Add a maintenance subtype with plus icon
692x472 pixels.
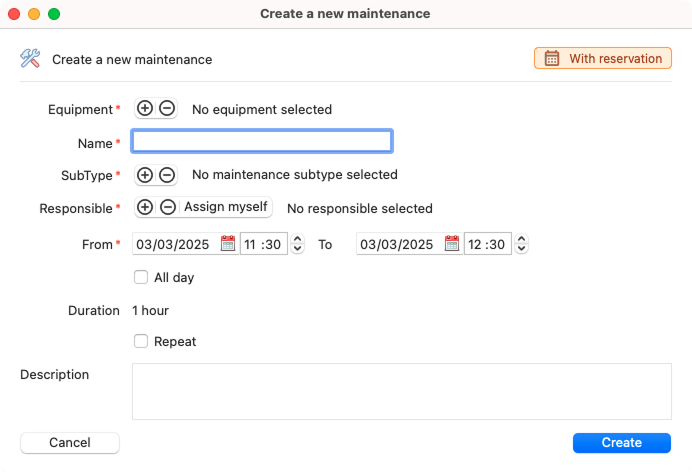(145, 175)
